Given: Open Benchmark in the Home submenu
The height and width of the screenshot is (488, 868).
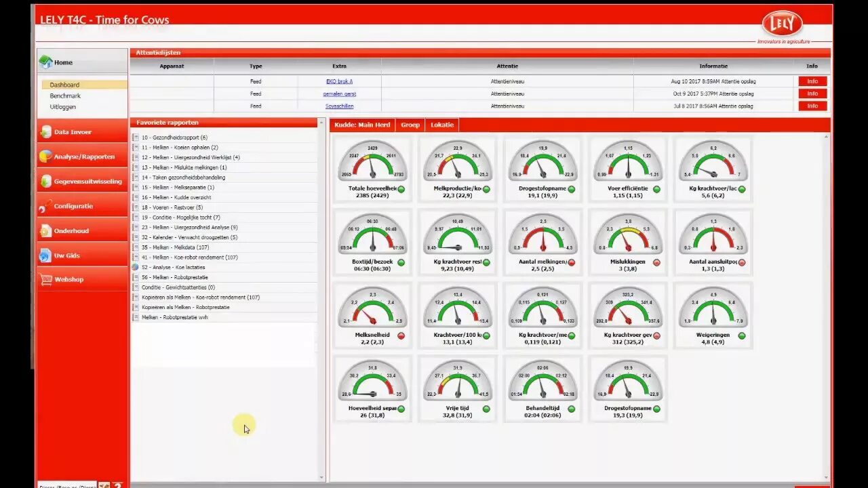Looking at the screenshot, I should coord(65,96).
